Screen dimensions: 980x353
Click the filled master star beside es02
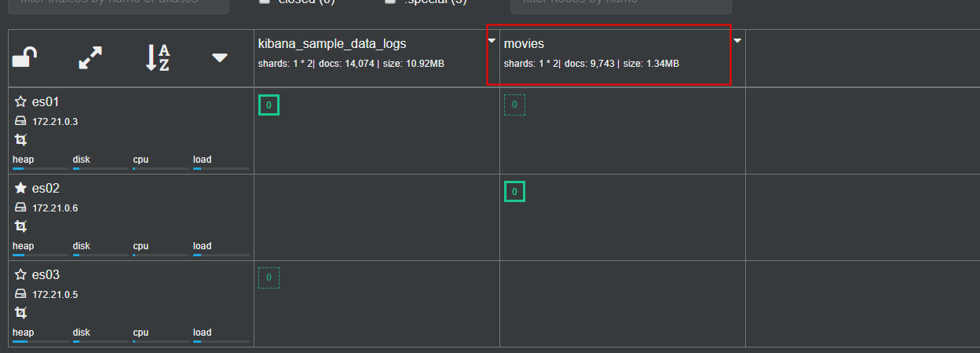pos(21,189)
